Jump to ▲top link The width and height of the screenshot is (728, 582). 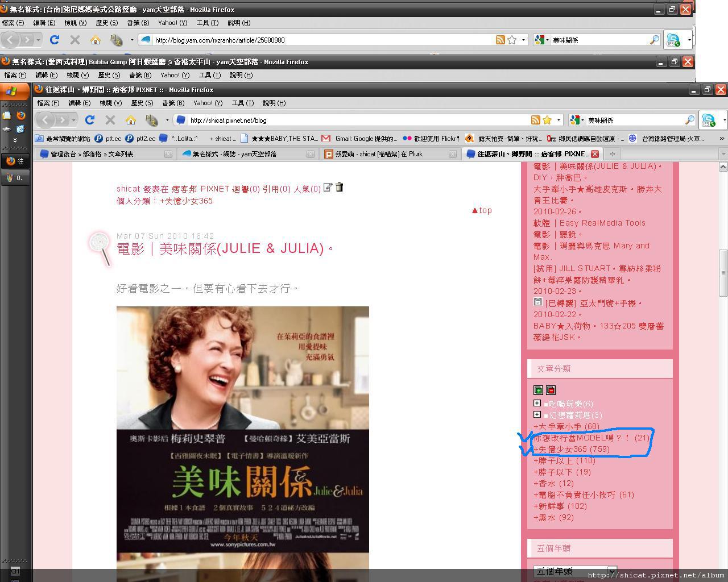coord(481,210)
